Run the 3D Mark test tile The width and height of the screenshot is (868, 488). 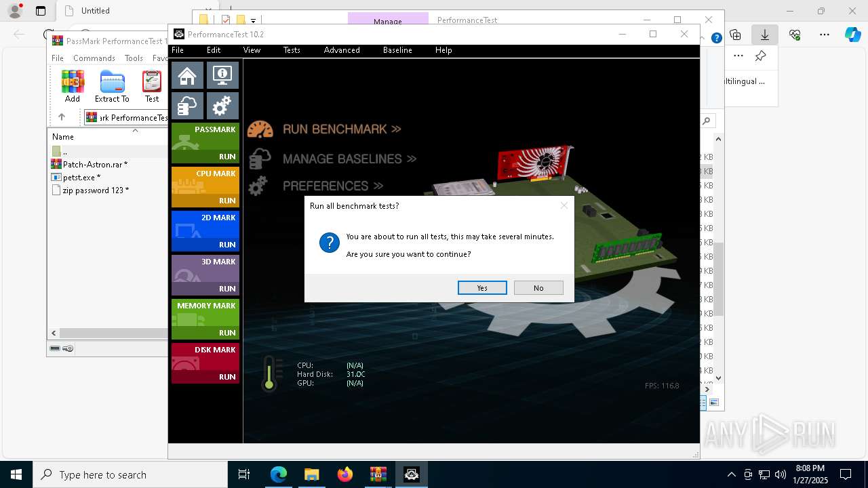pos(205,275)
